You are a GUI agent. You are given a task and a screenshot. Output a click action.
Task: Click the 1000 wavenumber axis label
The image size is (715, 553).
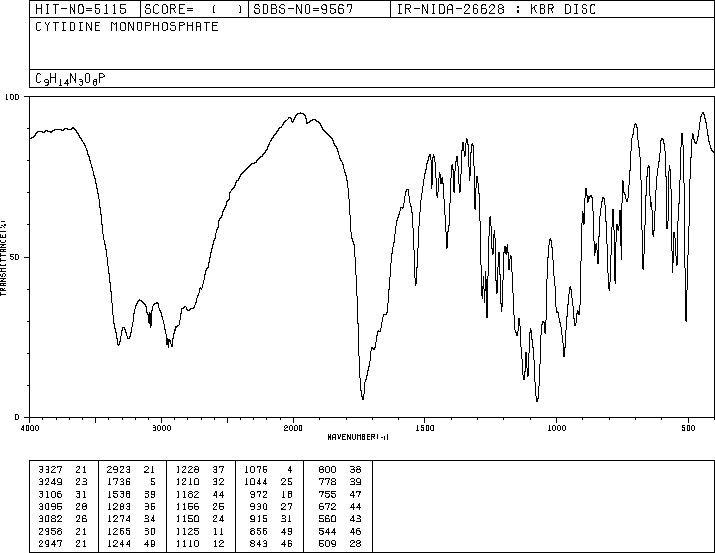(556, 428)
